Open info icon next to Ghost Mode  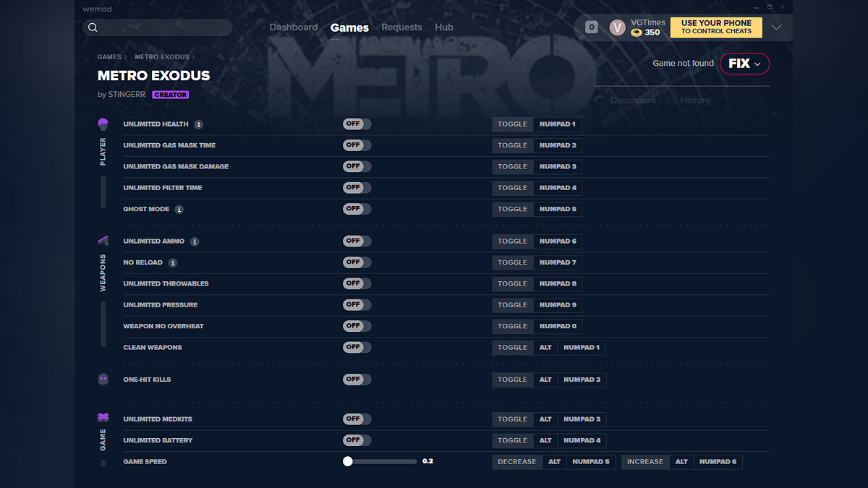[179, 209]
